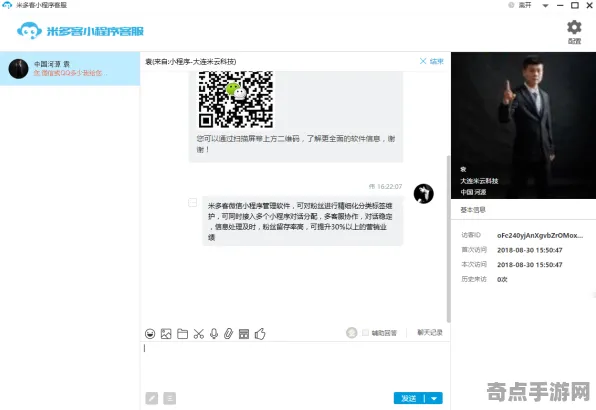Click the round assistant avatar beside 辅助回答
Viewport: 596px width, 410px height.
click(x=352, y=333)
